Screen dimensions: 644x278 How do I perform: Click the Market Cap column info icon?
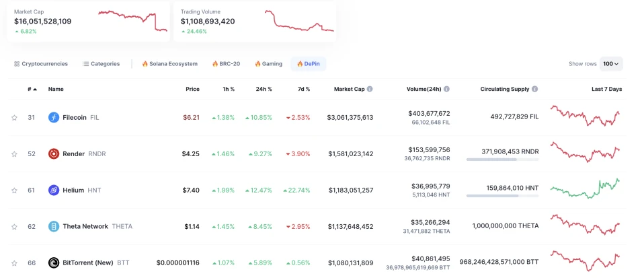(370, 89)
